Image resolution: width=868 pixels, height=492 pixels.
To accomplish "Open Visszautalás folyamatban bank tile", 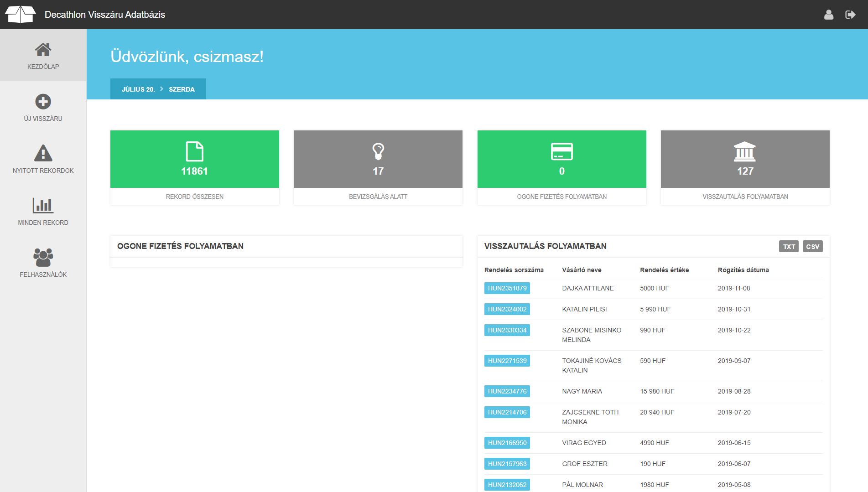I will [x=745, y=159].
